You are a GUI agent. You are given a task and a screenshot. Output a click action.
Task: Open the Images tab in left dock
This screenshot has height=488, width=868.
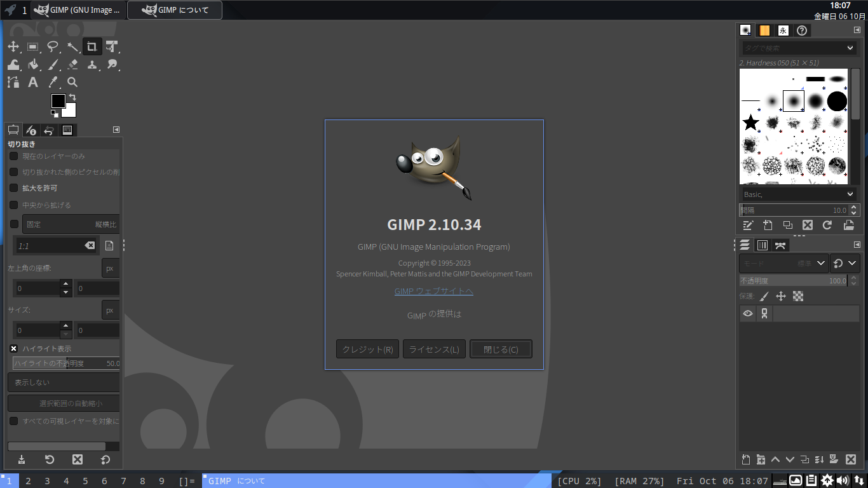[x=67, y=130]
